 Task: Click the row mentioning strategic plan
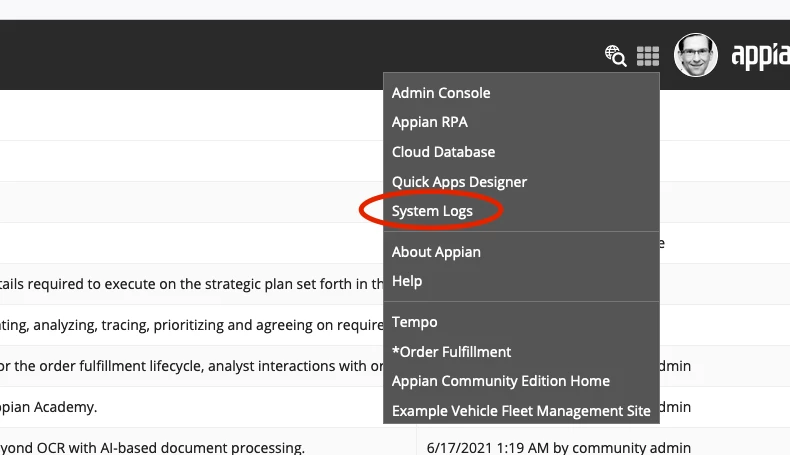(191, 284)
